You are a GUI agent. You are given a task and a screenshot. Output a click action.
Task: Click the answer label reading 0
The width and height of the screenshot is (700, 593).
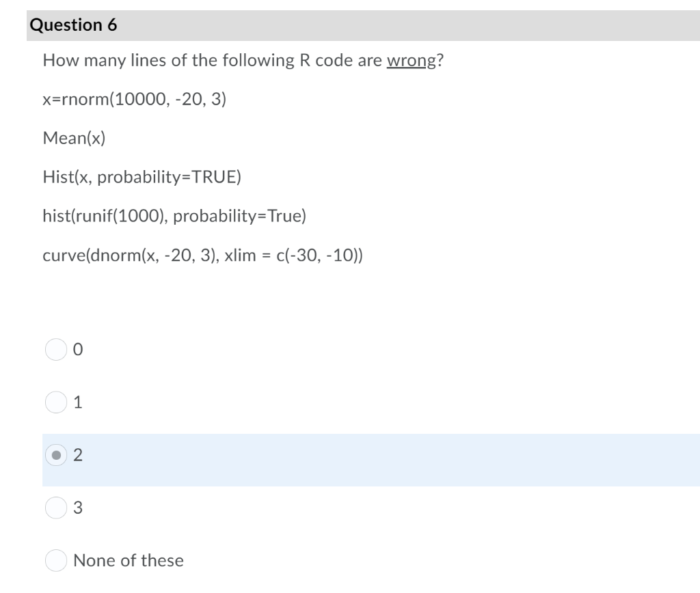tap(77, 350)
